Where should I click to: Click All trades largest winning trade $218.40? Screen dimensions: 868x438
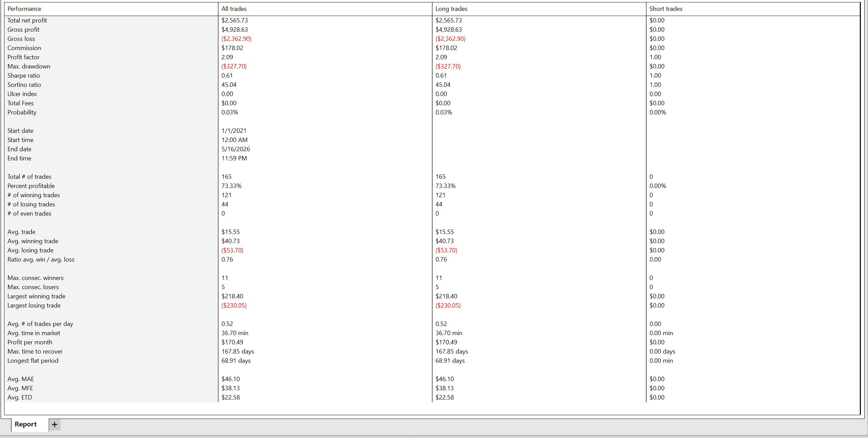pyautogui.click(x=232, y=296)
